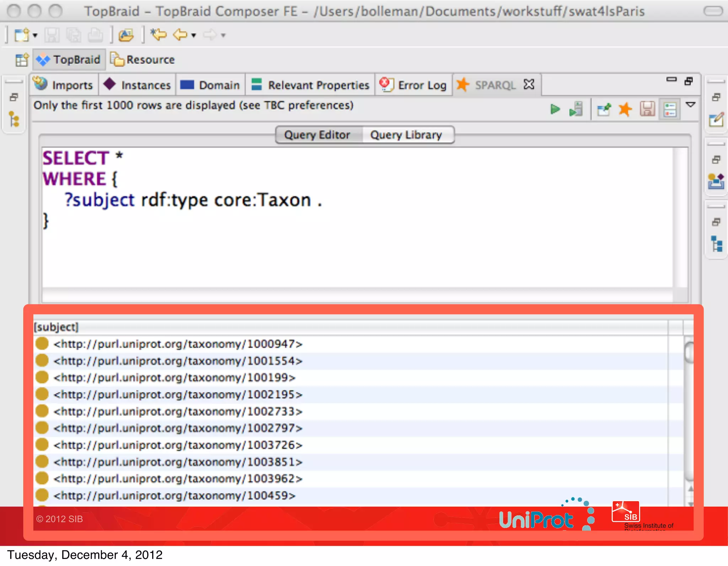Click the save query floppy icon
728x566 pixels.
(647, 109)
